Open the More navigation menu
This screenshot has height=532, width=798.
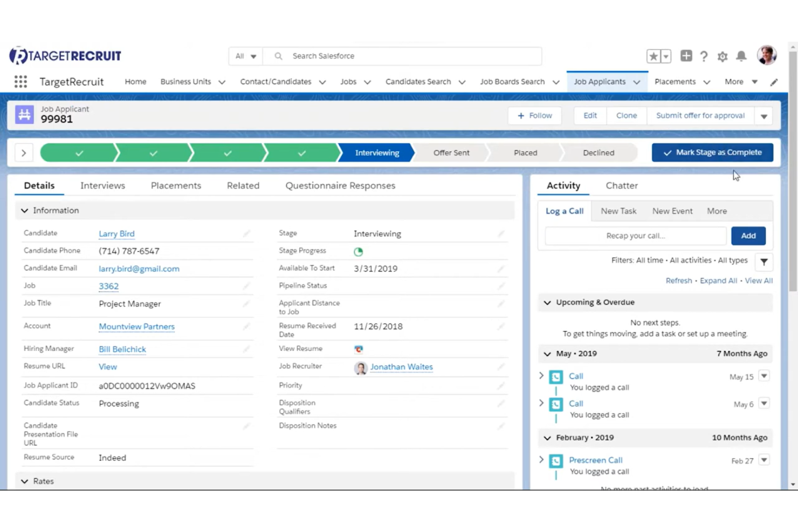(741, 81)
